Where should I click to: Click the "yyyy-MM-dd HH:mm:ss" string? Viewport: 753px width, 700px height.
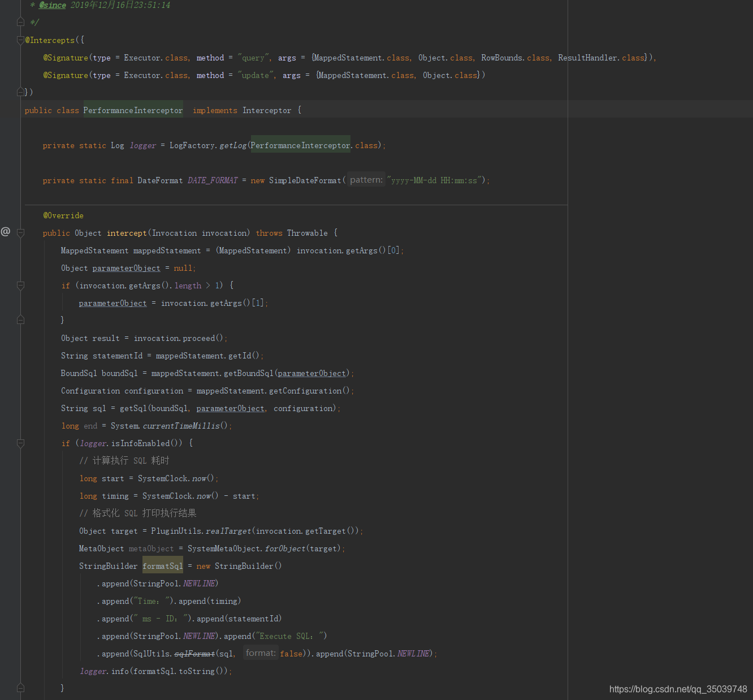click(x=434, y=180)
